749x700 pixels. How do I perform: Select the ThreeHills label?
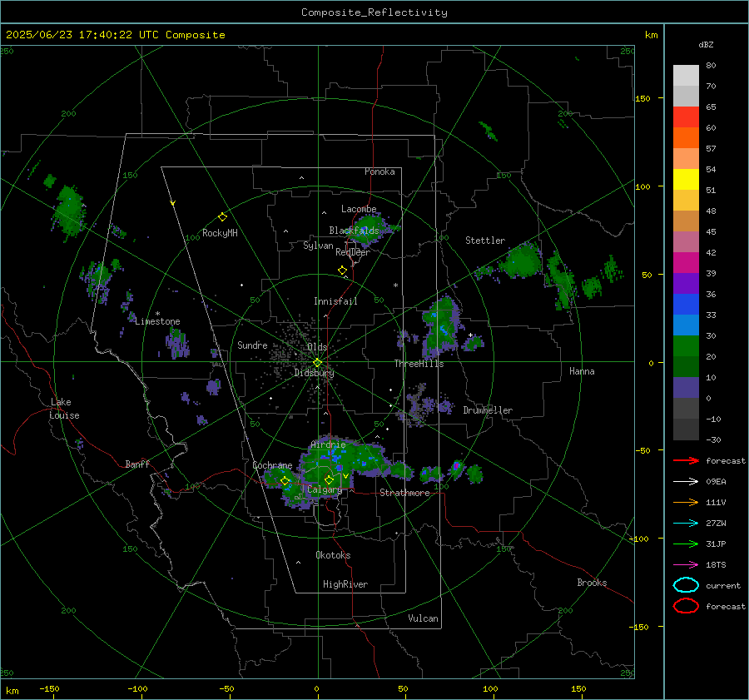419,364
